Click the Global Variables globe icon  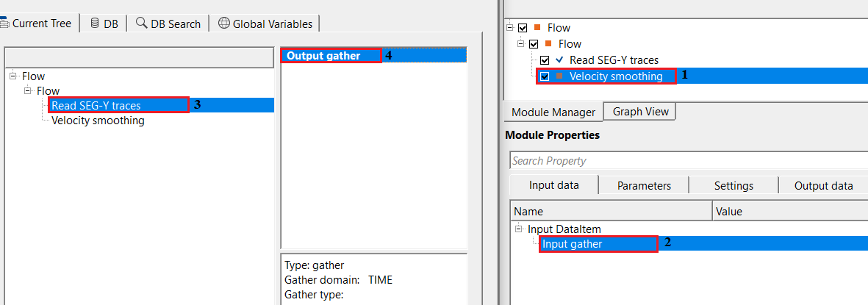pyautogui.click(x=223, y=24)
